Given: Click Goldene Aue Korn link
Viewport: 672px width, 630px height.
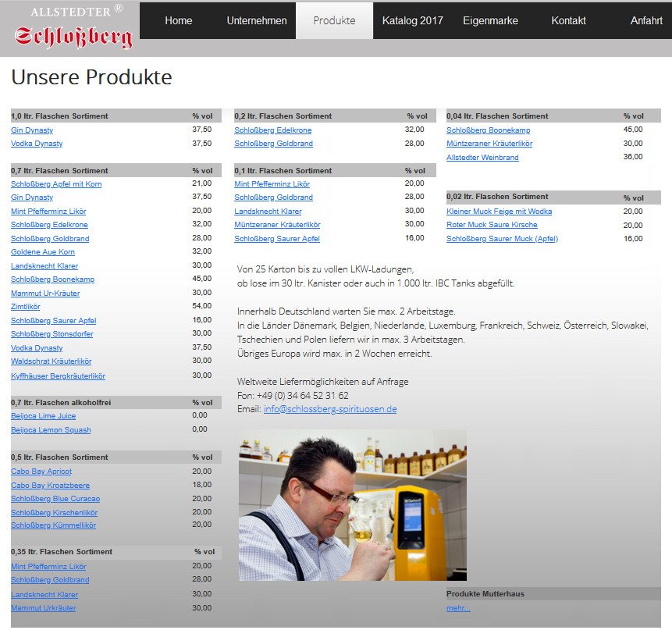Looking at the screenshot, I should (x=43, y=252).
